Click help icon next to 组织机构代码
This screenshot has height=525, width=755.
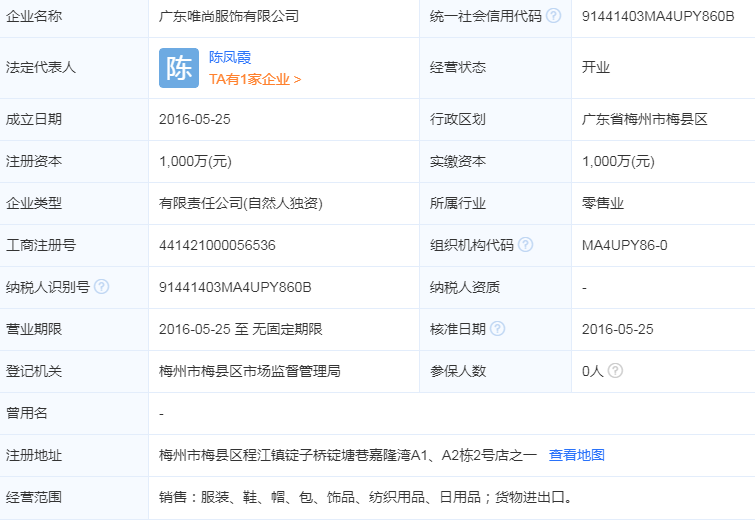525,245
